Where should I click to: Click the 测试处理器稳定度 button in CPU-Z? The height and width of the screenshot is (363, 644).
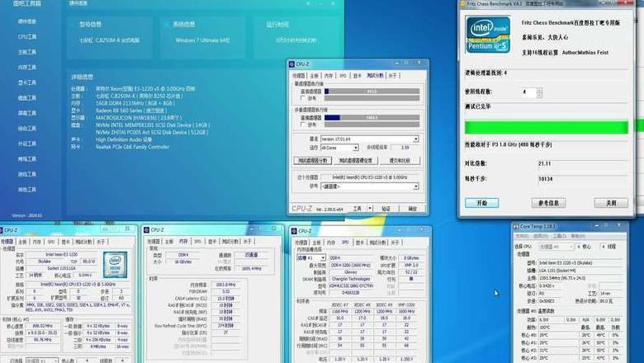coord(355,160)
